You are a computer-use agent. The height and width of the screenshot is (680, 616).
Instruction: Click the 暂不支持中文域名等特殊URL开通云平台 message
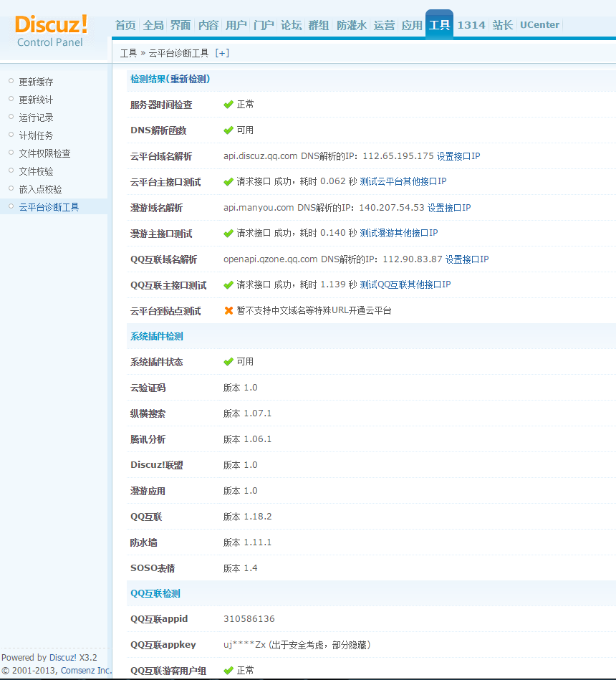(x=314, y=310)
